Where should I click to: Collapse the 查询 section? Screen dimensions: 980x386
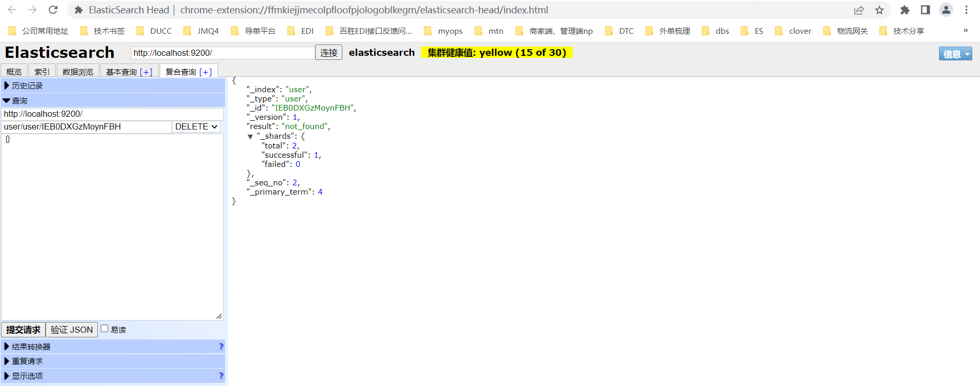coord(113,100)
